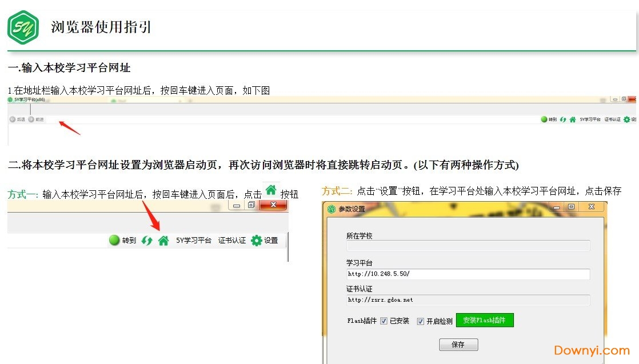Disable the 开启检测 checkbox

coord(421,321)
